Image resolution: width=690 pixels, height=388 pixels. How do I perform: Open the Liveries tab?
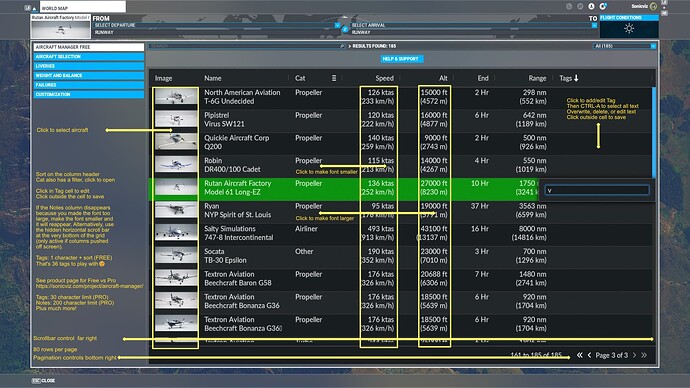click(89, 66)
